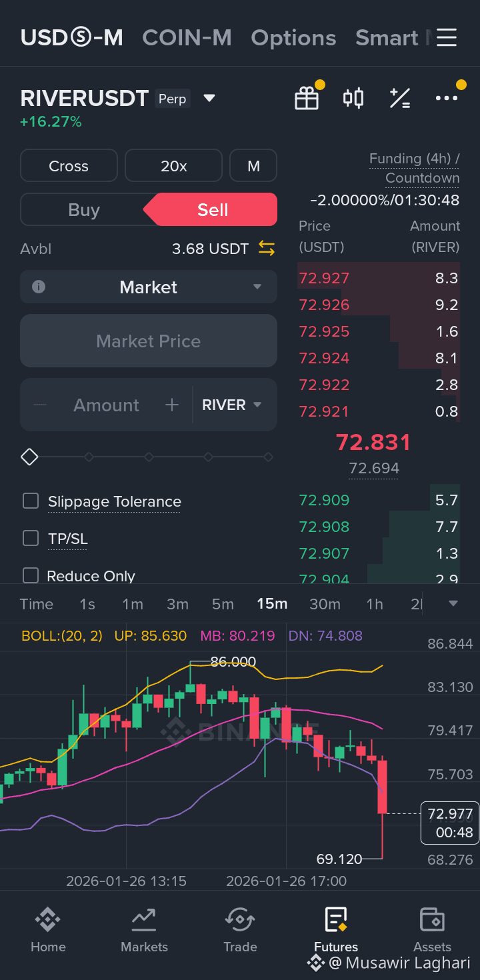Image resolution: width=480 pixels, height=980 pixels.
Task: Select the 30m chart interval
Action: coord(325,604)
